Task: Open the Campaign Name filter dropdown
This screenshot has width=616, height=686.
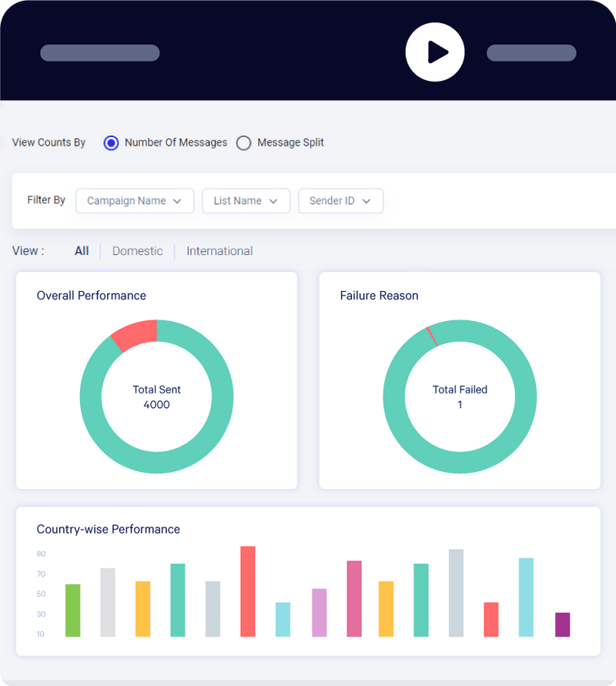Action: [x=134, y=200]
